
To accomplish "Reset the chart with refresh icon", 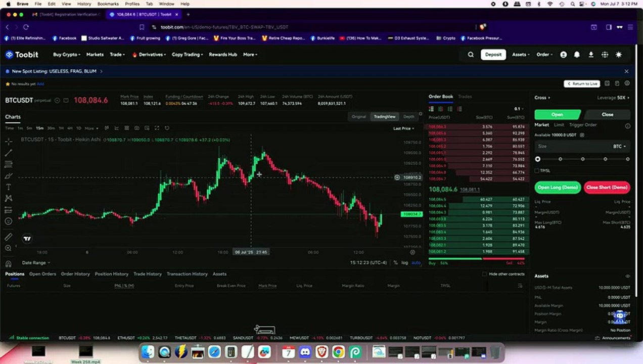I will [x=167, y=128].
